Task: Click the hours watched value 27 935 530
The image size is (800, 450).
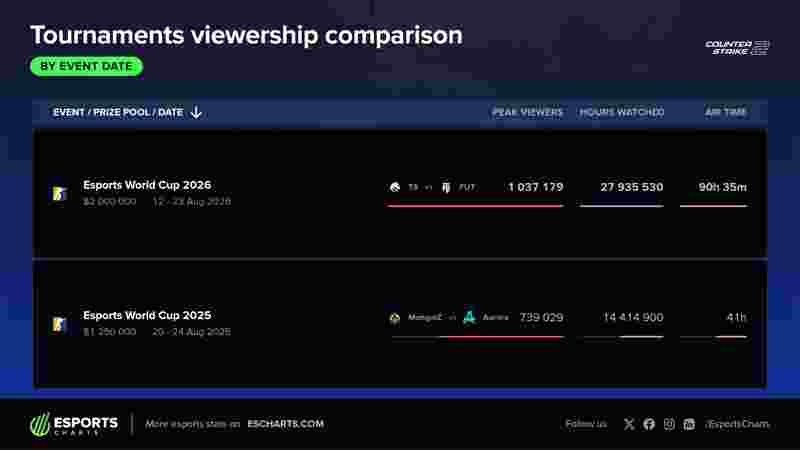Action: [632, 187]
